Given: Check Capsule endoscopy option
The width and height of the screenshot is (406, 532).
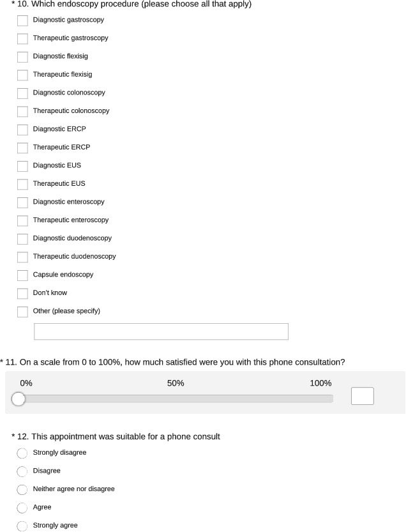Looking at the screenshot, I should (x=22, y=275).
